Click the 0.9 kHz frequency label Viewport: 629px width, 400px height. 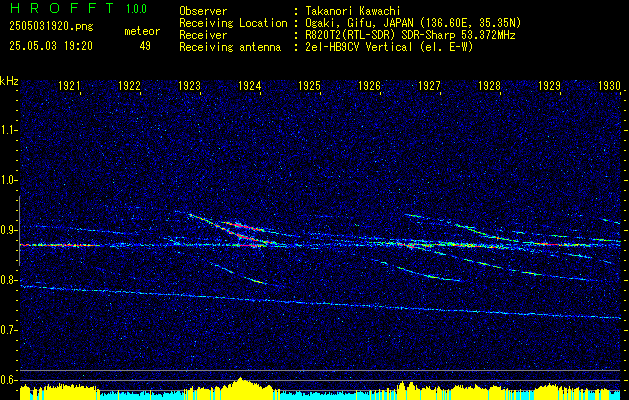[8, 230]
